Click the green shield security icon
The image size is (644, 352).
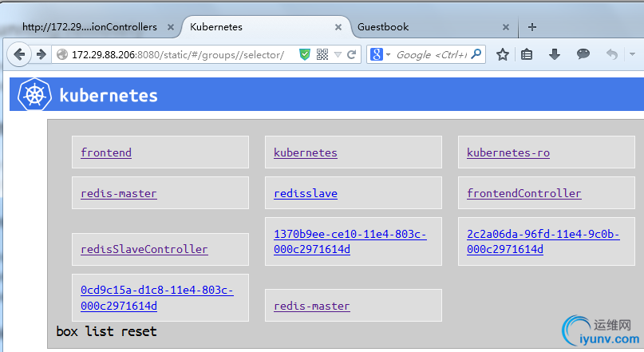pyautogui.click(x=305, y=54)
